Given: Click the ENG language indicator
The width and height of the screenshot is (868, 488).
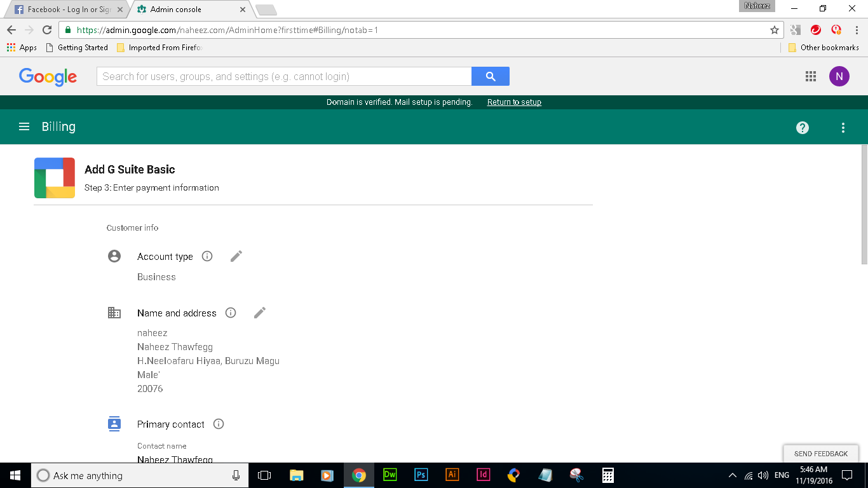Looking at the screenshot, I should (x=782, y=475).
